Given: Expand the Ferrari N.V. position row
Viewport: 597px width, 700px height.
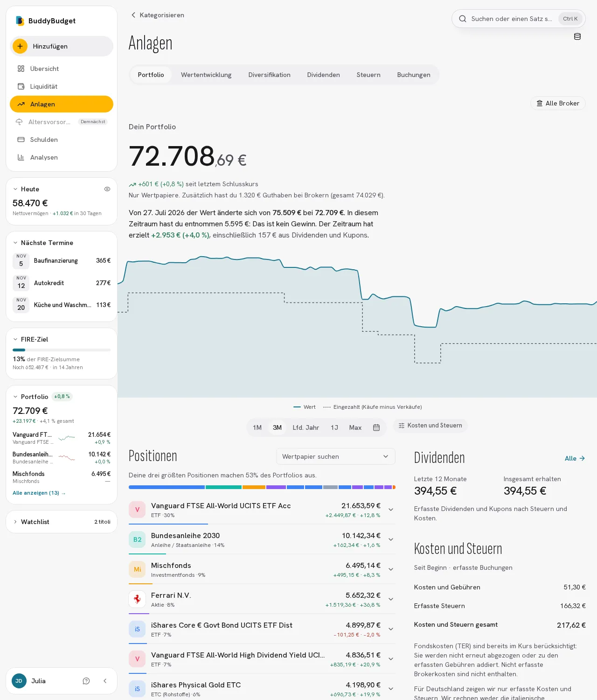Looking at the screenshot, I should coord(391,599).
